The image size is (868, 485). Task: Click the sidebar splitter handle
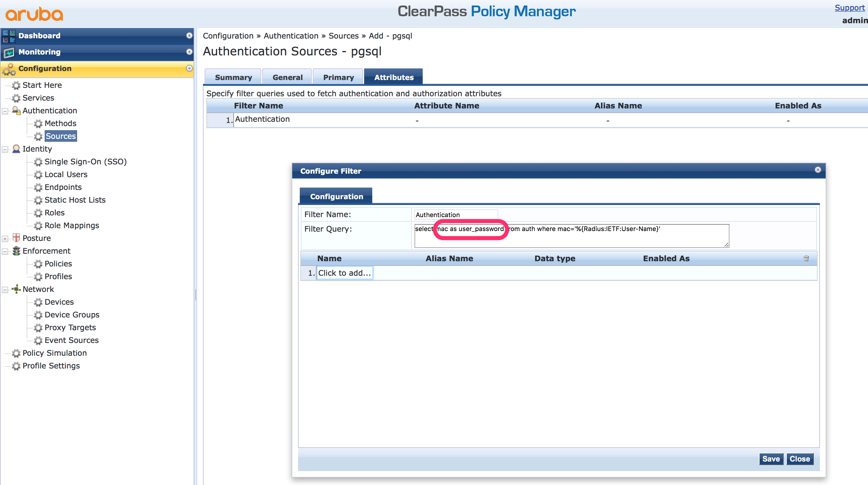click(195, 295)
